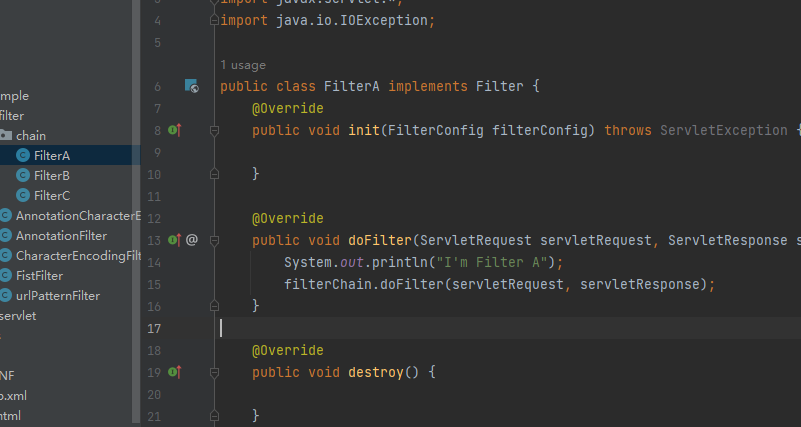This screenshot has height=427, width=801.
Task: Click the '1 usage' hint above FilterA
Action: 242,65
